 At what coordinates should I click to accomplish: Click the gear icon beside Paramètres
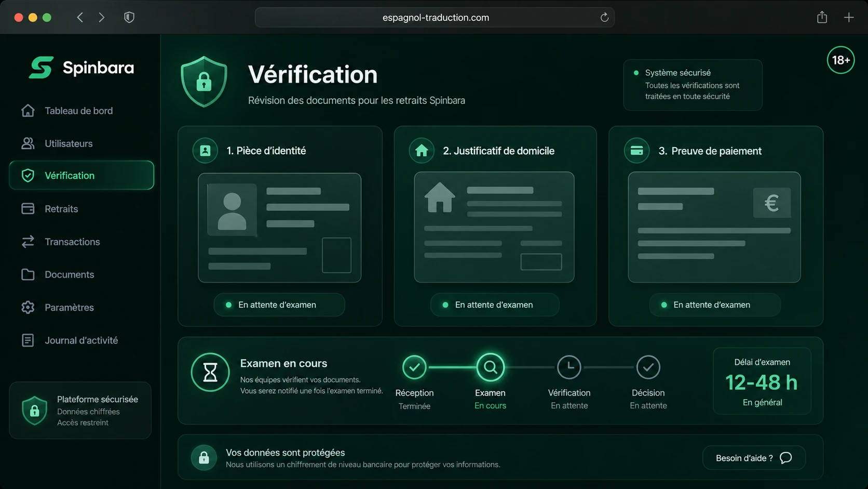pos(28,307)
